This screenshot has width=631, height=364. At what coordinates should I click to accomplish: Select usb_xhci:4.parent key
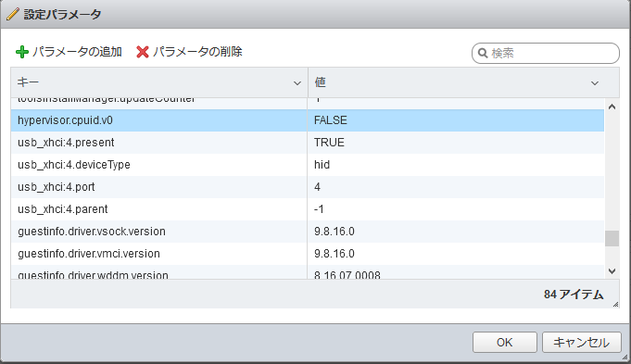coord(63,209)
